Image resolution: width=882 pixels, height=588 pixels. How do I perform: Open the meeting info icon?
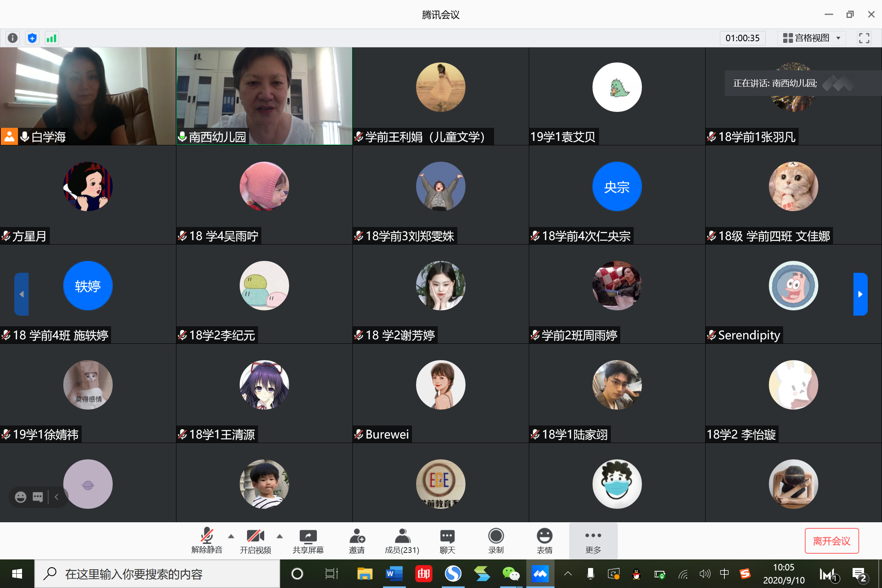pyautogui.click(x=13, y=38)
